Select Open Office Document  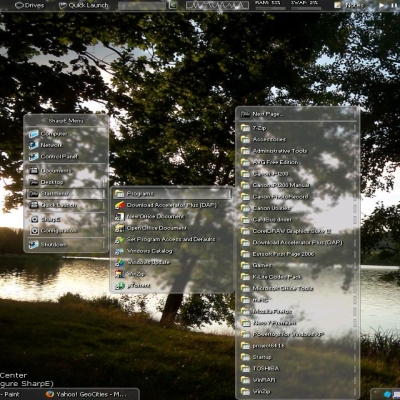[172, 228]
